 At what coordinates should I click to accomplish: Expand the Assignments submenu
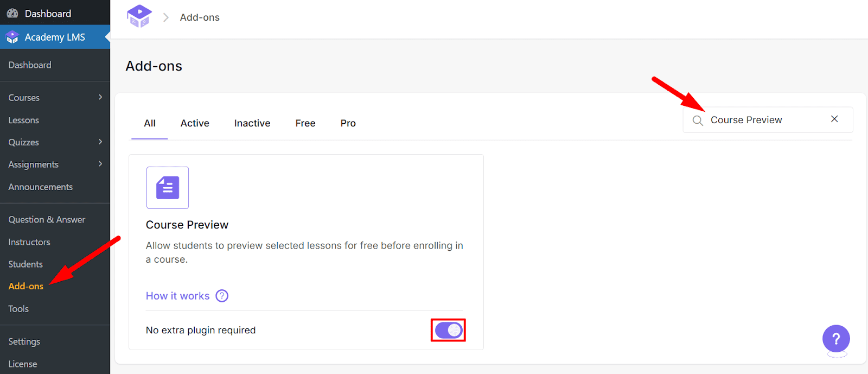click(100, 164)
